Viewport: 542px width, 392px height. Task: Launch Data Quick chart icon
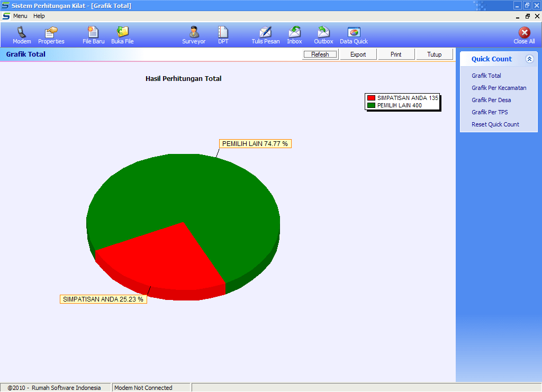pyautogui.click(x=354, y=33)
